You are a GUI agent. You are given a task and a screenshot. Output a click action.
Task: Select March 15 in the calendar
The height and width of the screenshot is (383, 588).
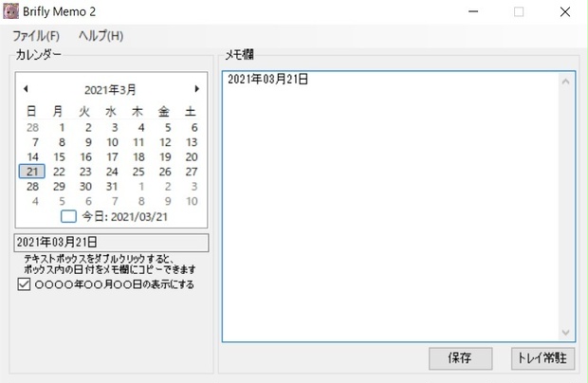pos(59,157)
